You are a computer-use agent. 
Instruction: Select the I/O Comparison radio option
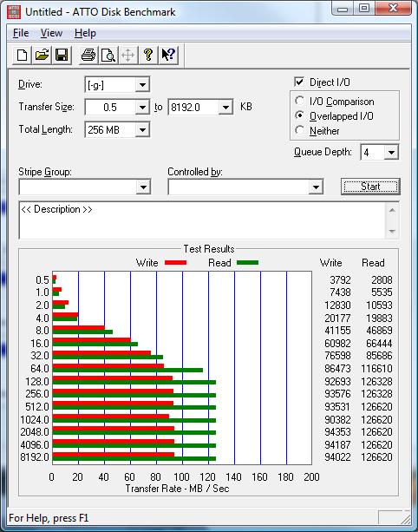(300, 101)
